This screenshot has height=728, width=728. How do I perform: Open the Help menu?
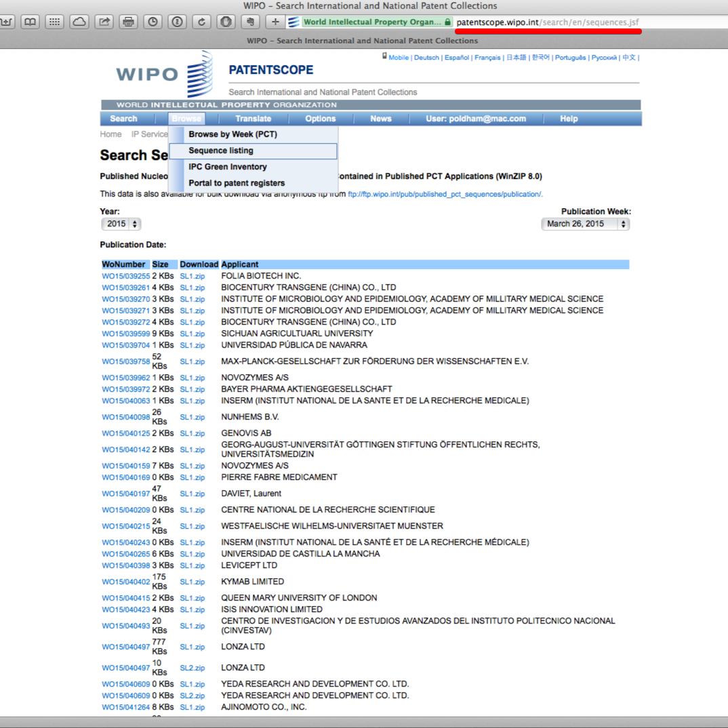point(569,119)
